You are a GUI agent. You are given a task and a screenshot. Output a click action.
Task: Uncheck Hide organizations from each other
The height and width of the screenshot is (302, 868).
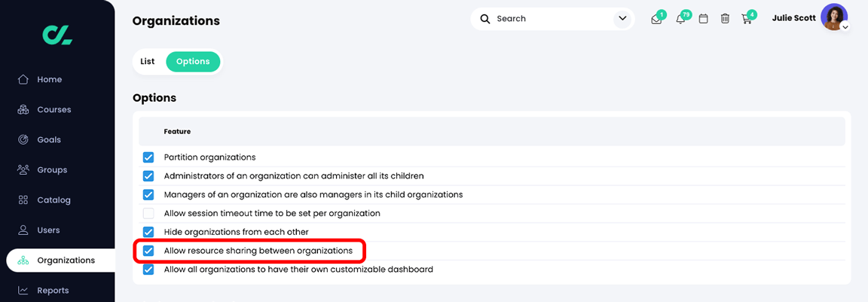tap(148, 232)
